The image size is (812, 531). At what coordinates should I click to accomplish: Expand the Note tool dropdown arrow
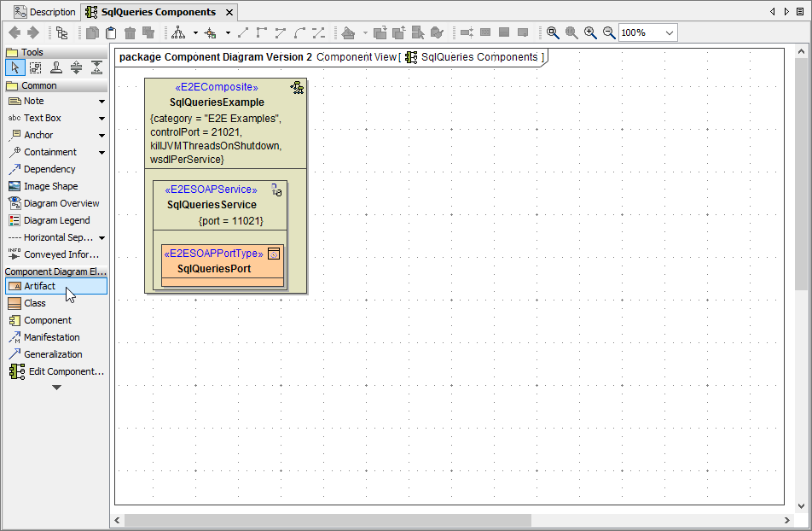coord(101,102)
